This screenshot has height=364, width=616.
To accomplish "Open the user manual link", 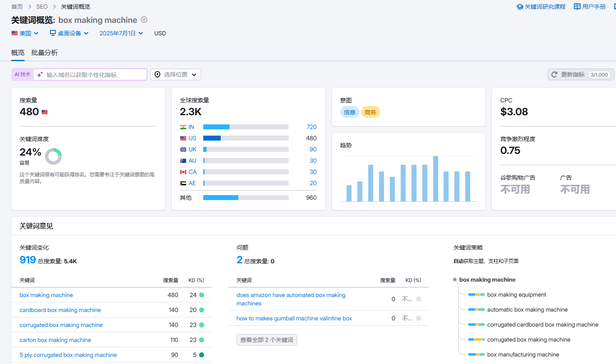I will (590, 7).
